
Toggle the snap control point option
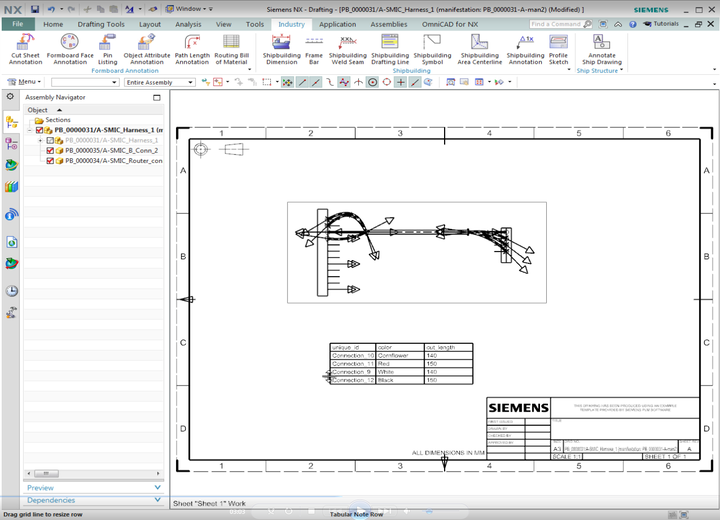click(330, 82)
